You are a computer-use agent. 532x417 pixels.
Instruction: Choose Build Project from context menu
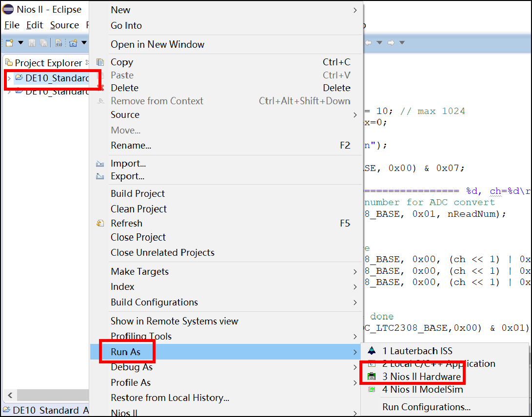[226, 193]
